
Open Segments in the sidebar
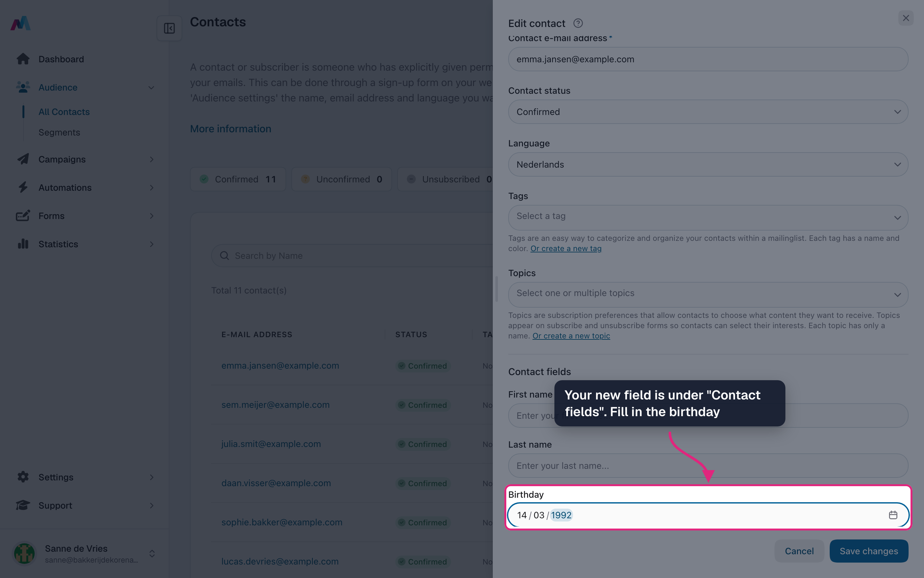coord(59,132)
